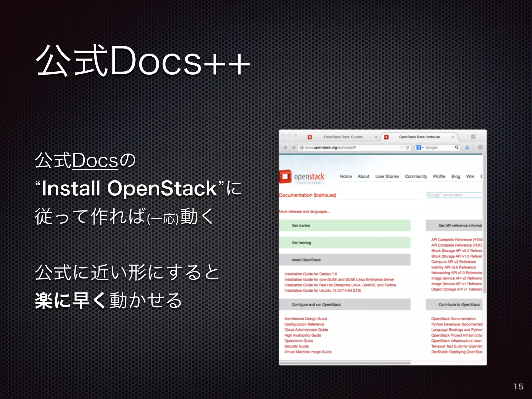Click the Documentation (Icehouse) heading
The height and width of the screenshot is (399, 532).
click(x=308, y=195)
